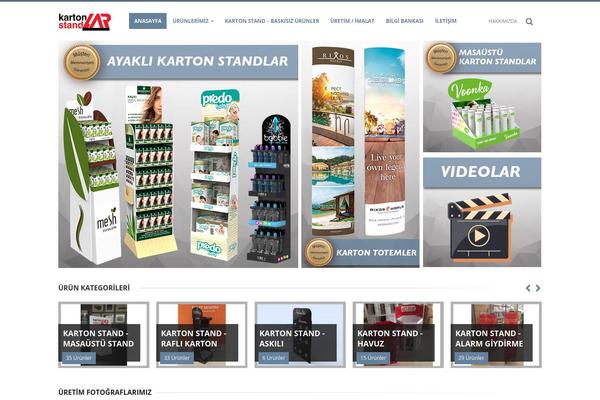Click gold badge on KARTON TOTEMLER
This screenshot has width=600, height=400.
(x=319, y=252)
